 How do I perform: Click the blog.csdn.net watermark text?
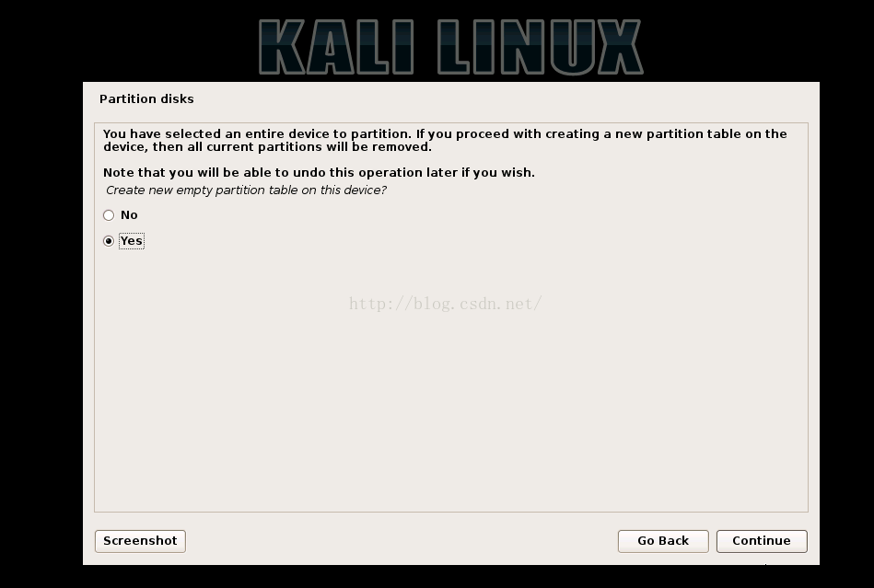point(446,304)
